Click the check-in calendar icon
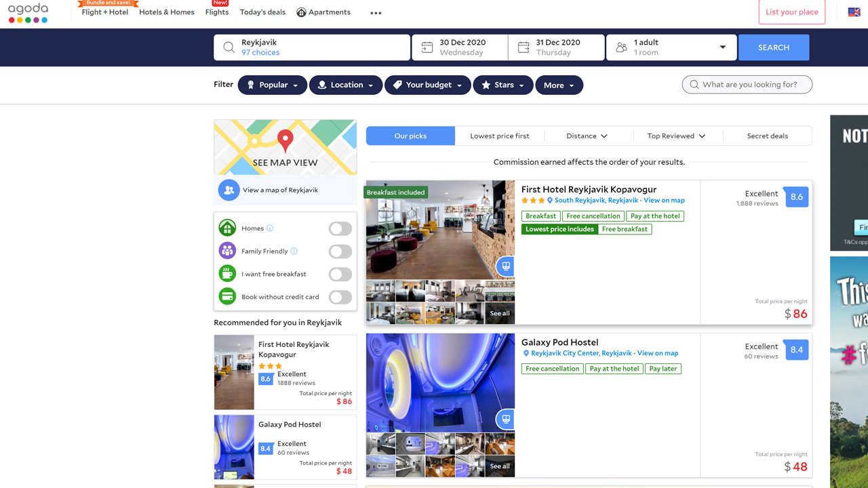This screenshot has height=488, width=868. pyautogui.click(x=427, y=47)
